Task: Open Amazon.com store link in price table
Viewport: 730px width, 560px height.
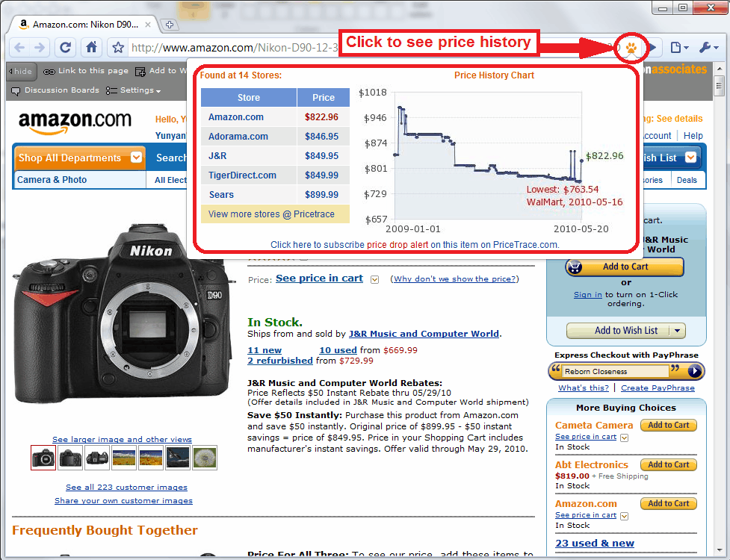Action: click(x=235, y=117)
